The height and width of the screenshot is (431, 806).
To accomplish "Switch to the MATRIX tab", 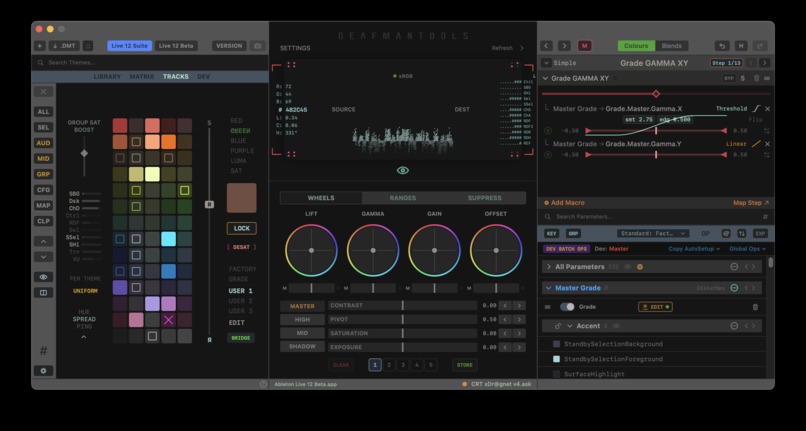I will [141, 77].
